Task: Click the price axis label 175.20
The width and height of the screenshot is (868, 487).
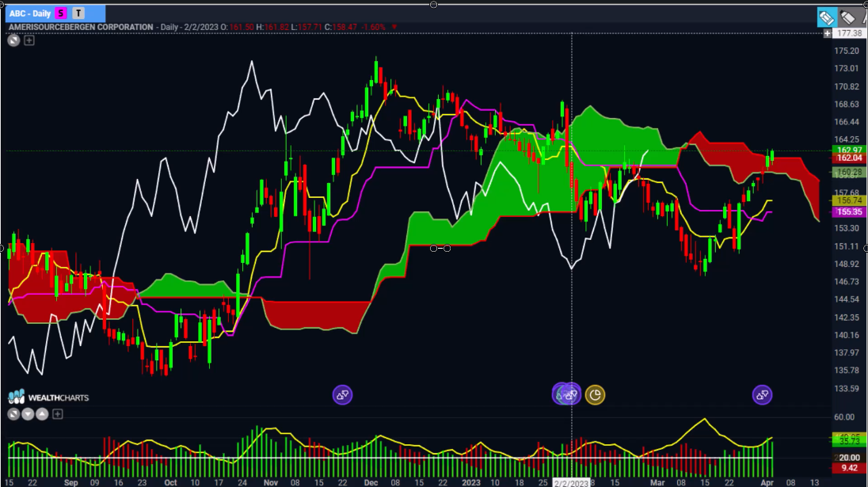Action: click(x=847, y=51)
